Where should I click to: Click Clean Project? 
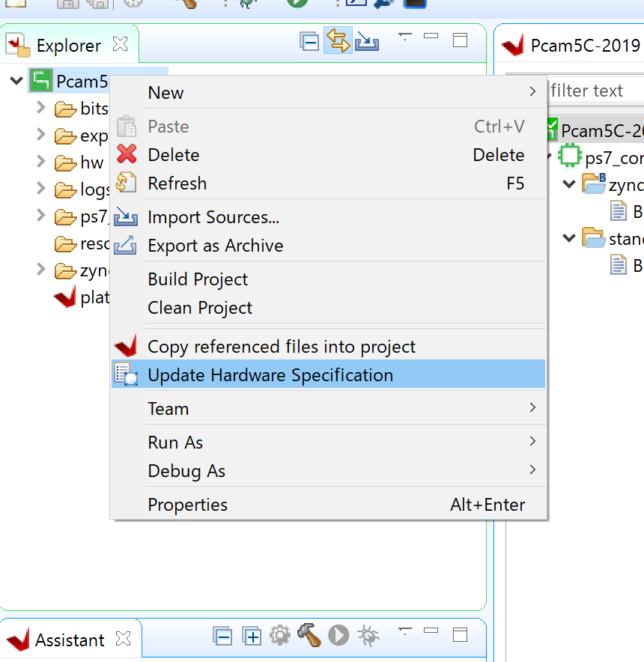(x=328, y=307)
